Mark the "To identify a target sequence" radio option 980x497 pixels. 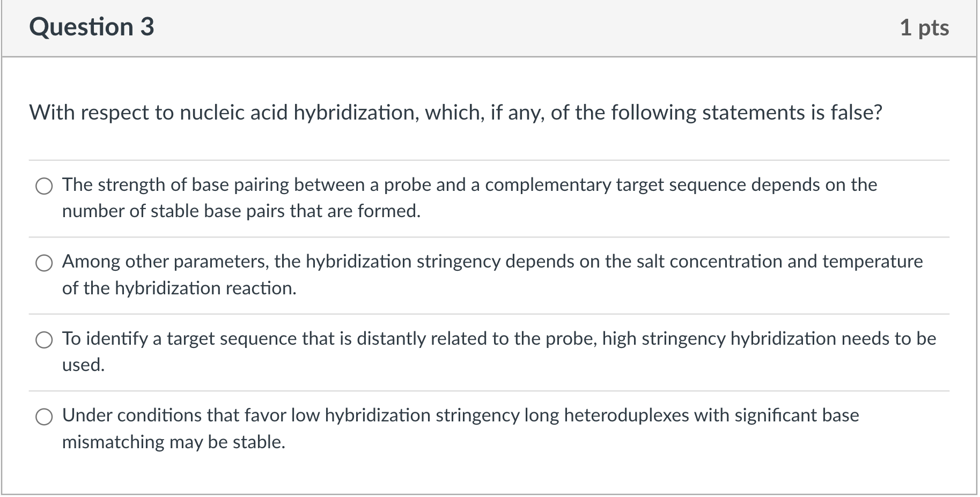coord(44,340)
